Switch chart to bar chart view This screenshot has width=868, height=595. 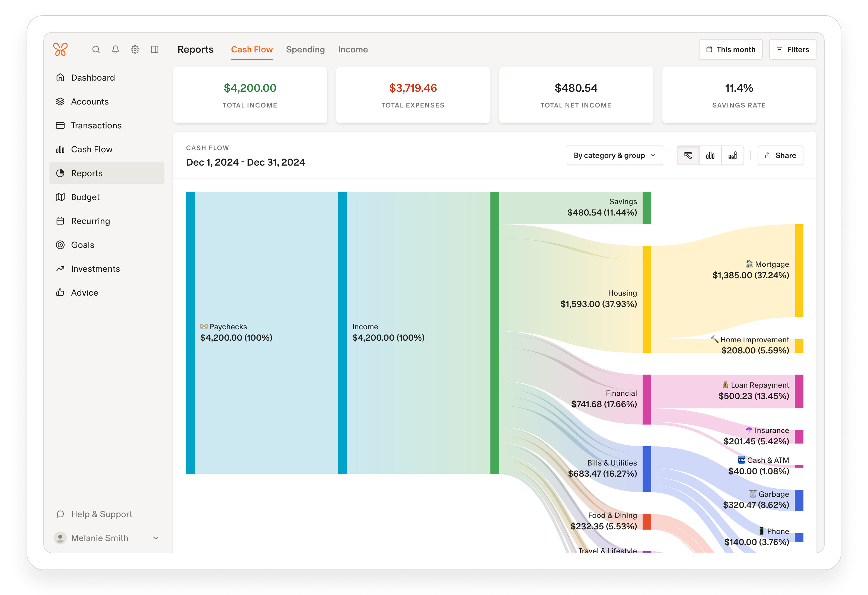click(x=710, y=155)
